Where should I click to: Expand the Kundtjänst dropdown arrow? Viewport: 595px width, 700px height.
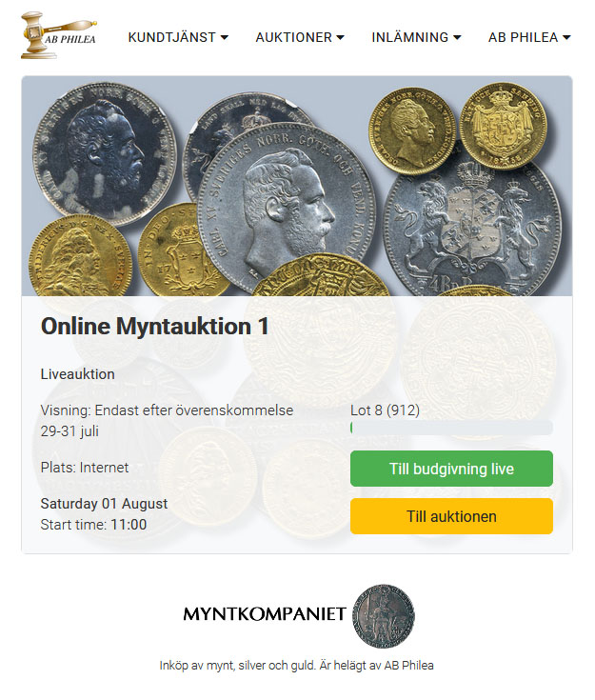point(225,37)
